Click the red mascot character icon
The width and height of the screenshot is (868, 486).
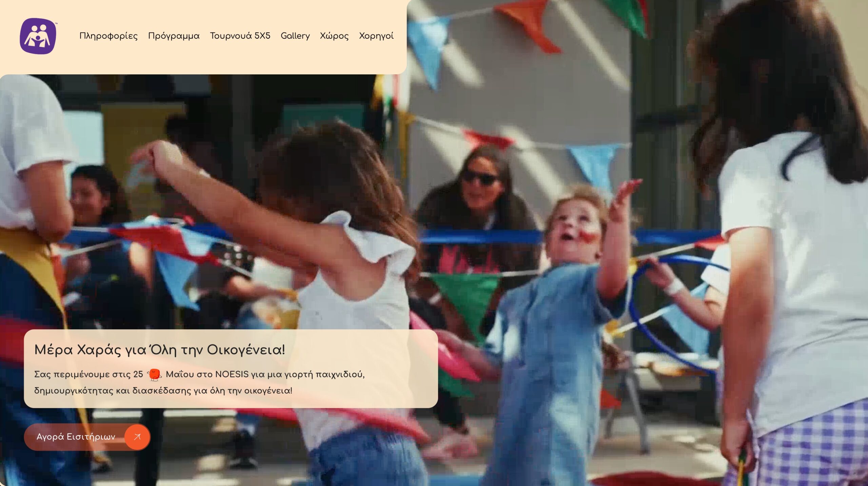coord(155,374)
